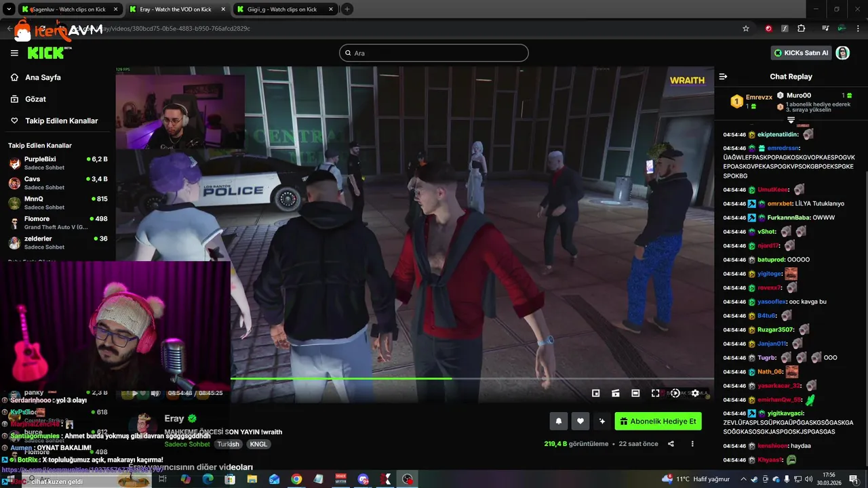Click the red extension icon in the toolbar
The width and height of the screenshot is (868, 488).
[x=768, y=28]
